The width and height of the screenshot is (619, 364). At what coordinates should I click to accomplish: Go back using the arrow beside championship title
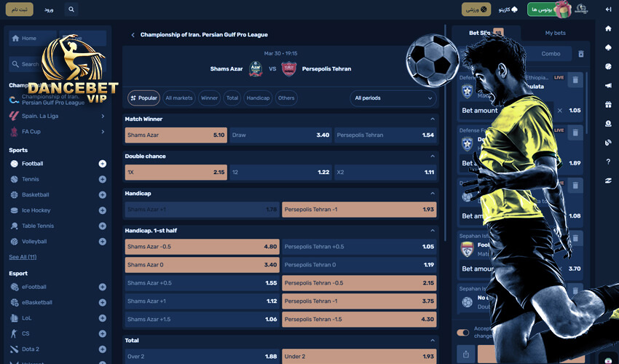[133, 35]
